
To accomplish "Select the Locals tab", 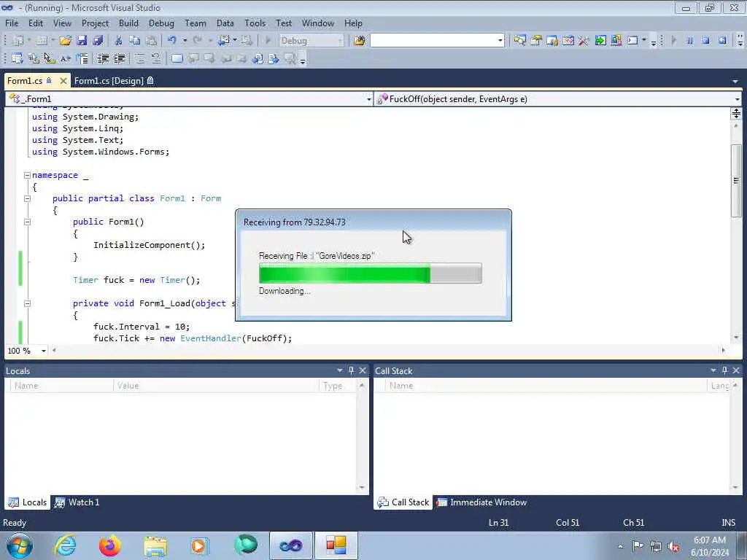I will point(28,502).
